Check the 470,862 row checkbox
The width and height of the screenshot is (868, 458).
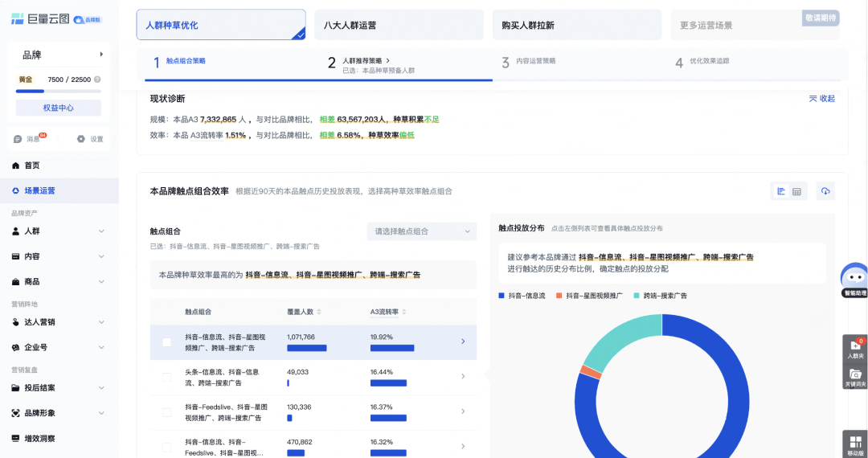[166, 447]
